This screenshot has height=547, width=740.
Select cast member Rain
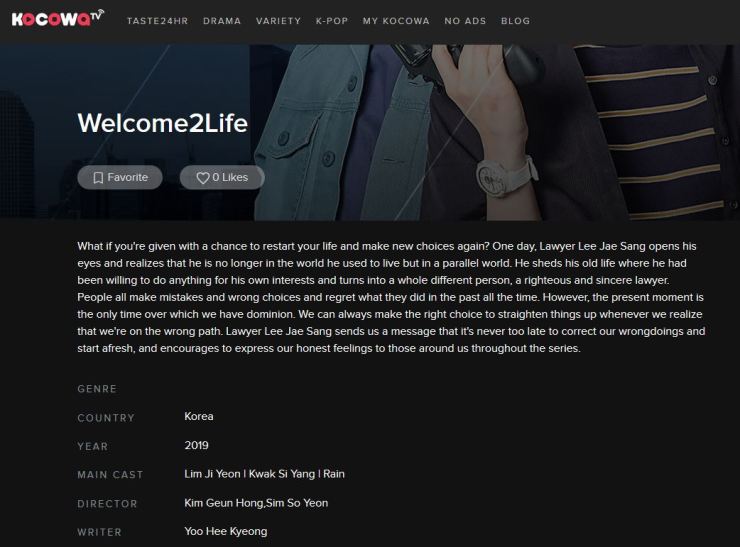point(334,474)
